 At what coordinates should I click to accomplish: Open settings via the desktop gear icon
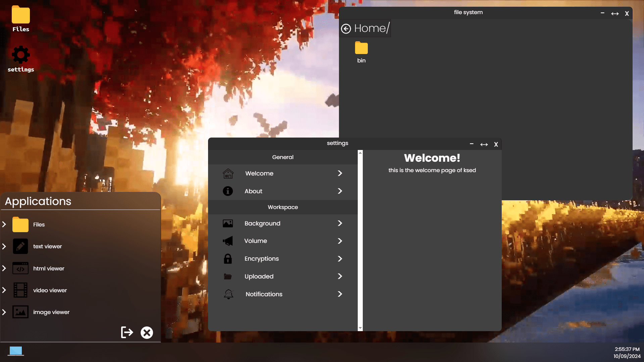pos(20,55)
